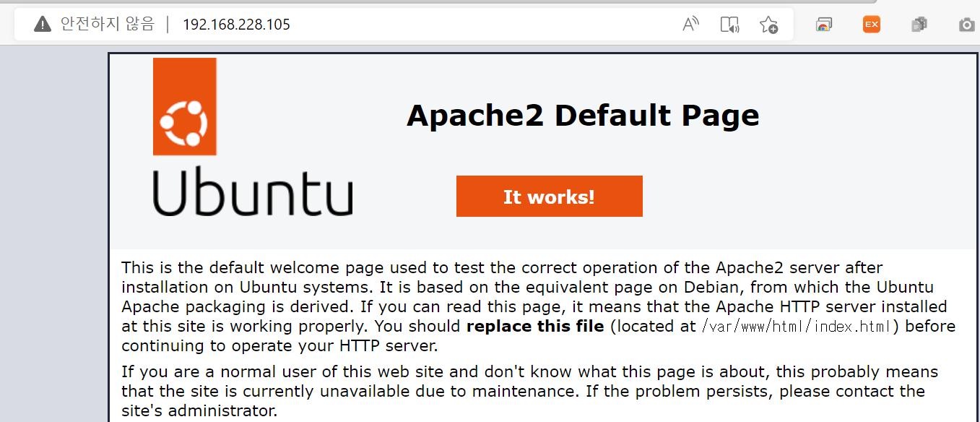Open the Read aloud icon in address bar

tap(691, 25)
